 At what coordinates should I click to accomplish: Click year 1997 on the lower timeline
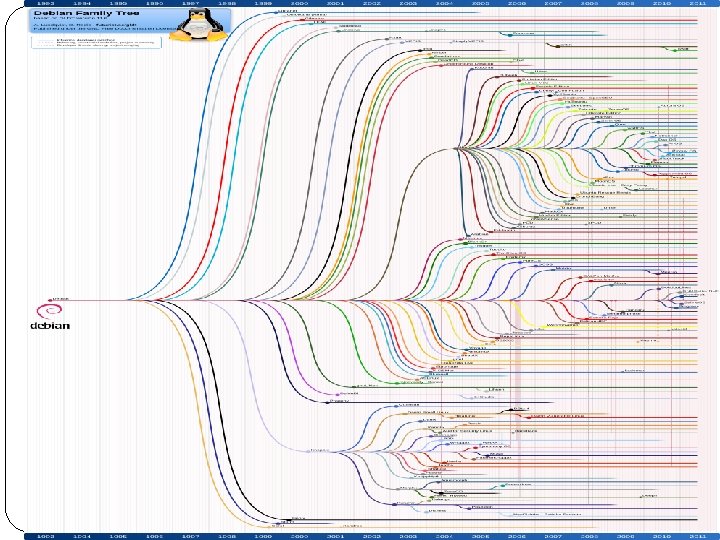click(x=191, y=536)
